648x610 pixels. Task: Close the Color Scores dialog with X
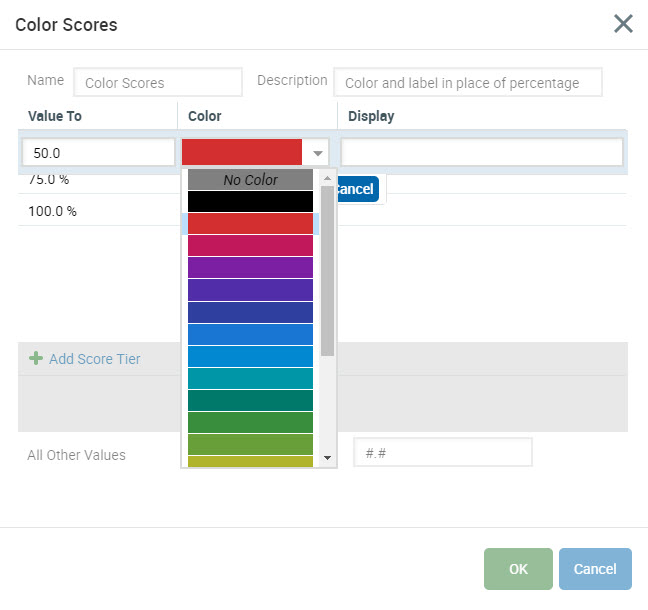[x=623, y=24]
